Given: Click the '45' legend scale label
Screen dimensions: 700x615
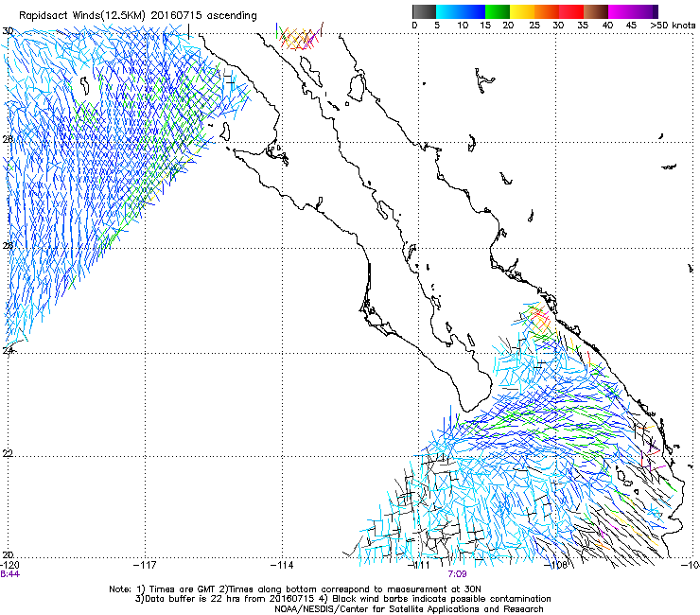Looking at the screenshot, I should (x=631, y=26).
